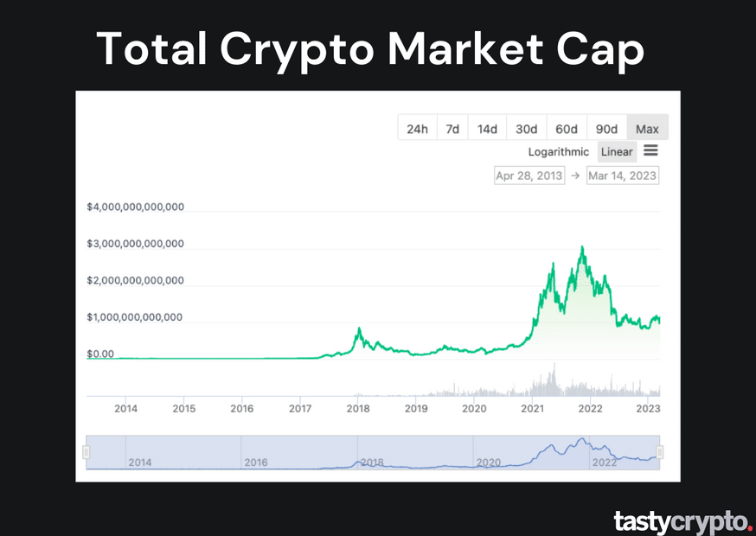Image resolution: width=756 pixels, height=536 pixels.
Task: Click the tastycrypto logo
Action: coord(682,521)
